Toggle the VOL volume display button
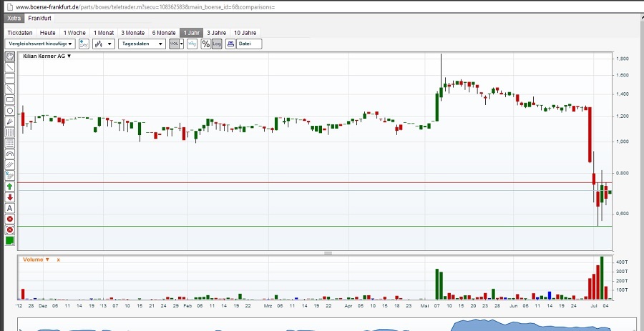Image resolution: width=644 pixels, height=331 pixels. pos(174,44)
